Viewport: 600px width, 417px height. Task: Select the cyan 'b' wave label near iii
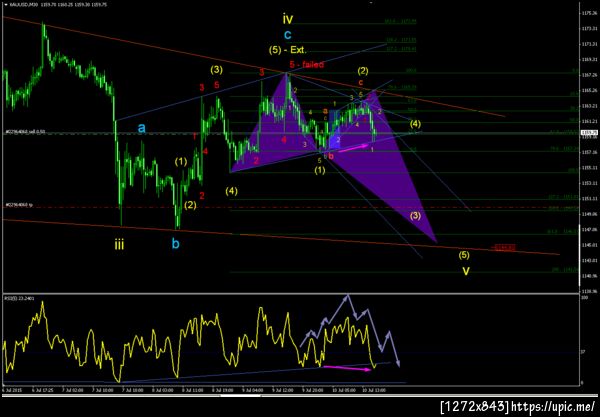tap(175, 243)
